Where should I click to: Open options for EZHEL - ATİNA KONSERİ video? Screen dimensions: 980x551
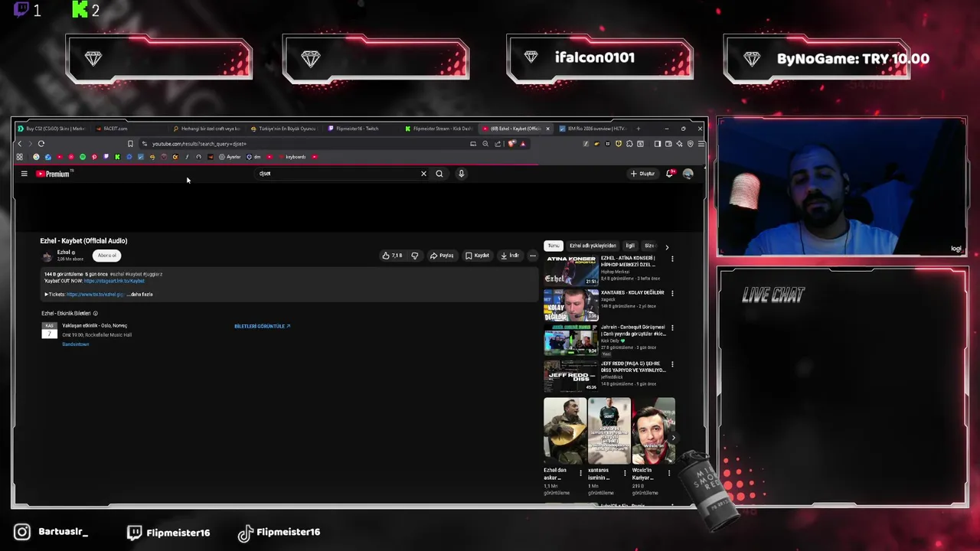pyautogui.click(x=672, y=259)
